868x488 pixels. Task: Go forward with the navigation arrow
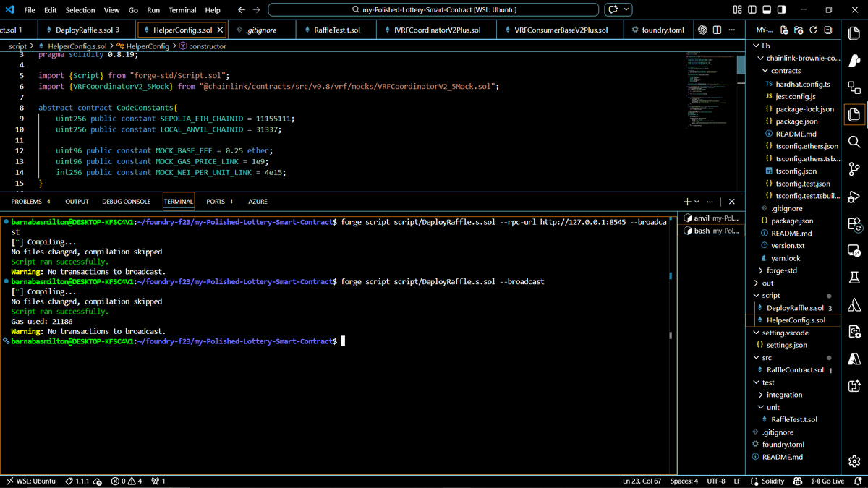pyautogui.click(x=257, y=10)
